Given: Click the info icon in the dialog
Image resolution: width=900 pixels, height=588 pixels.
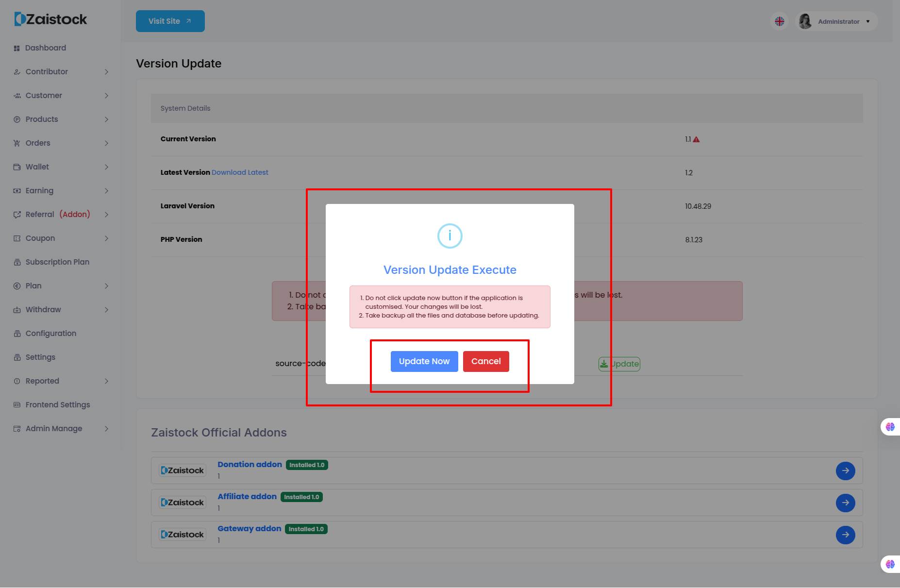Looking at the screenshot, I should coord(450,236).
